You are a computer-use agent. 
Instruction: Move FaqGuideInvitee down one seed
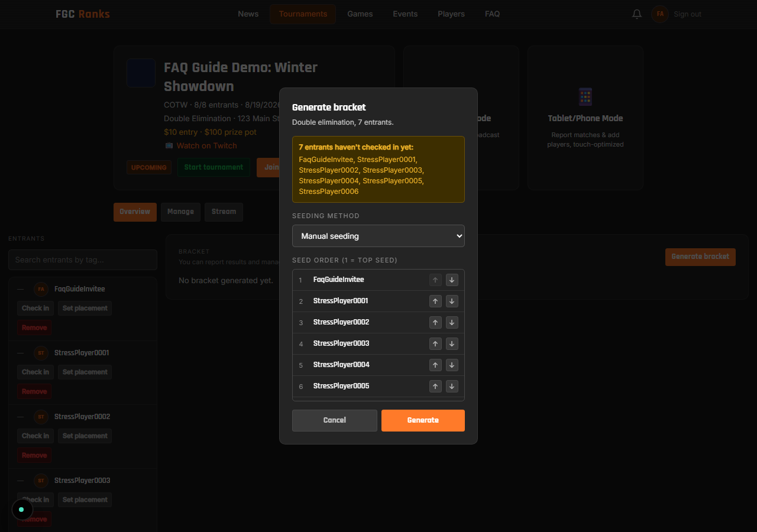pyautogui.click(x=452, y=280)
